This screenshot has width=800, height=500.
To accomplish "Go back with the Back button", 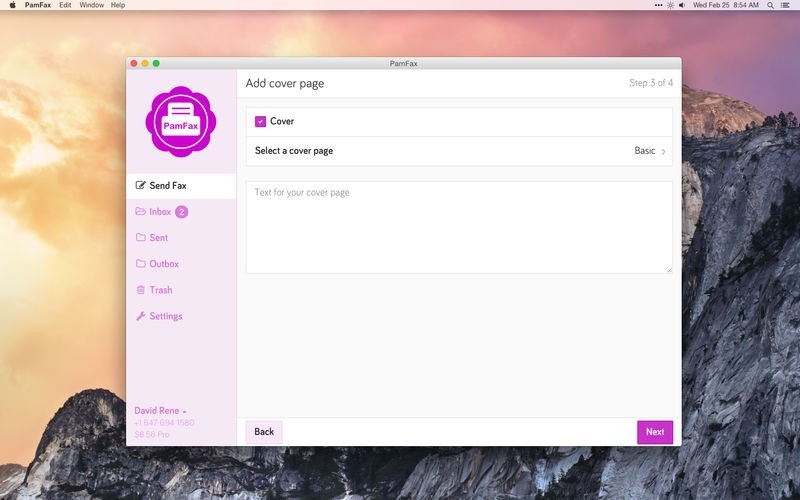I will 264,432.
